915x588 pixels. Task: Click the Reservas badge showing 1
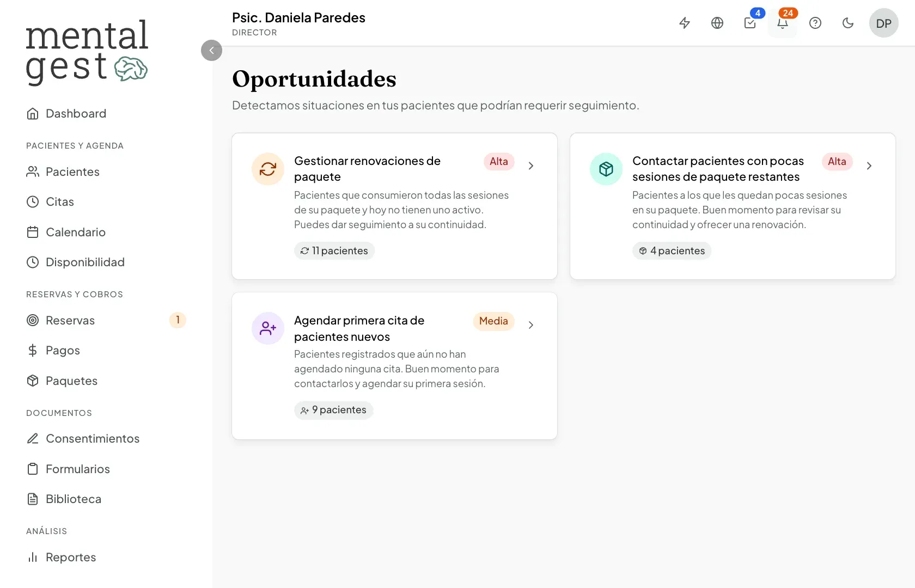pos(178,320)
